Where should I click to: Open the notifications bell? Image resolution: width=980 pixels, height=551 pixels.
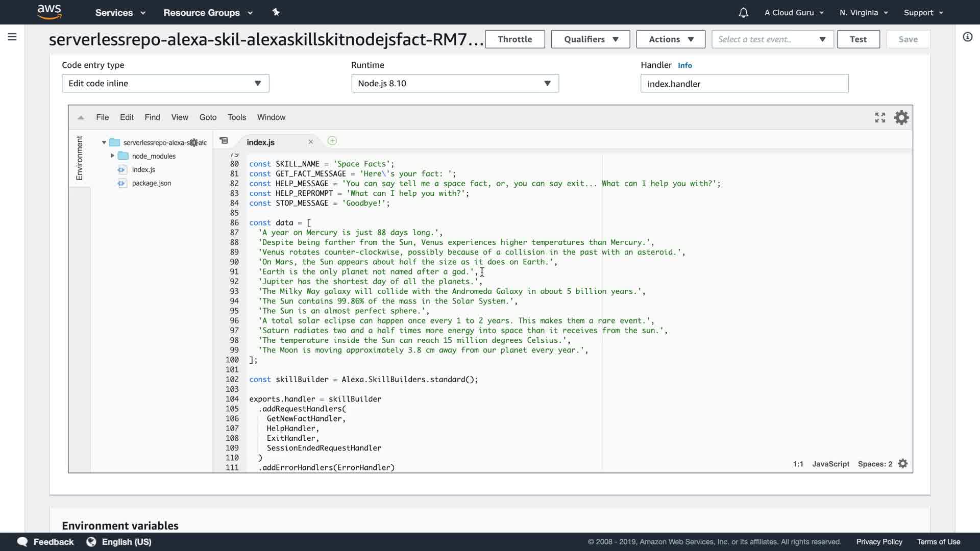coord(743,13)
